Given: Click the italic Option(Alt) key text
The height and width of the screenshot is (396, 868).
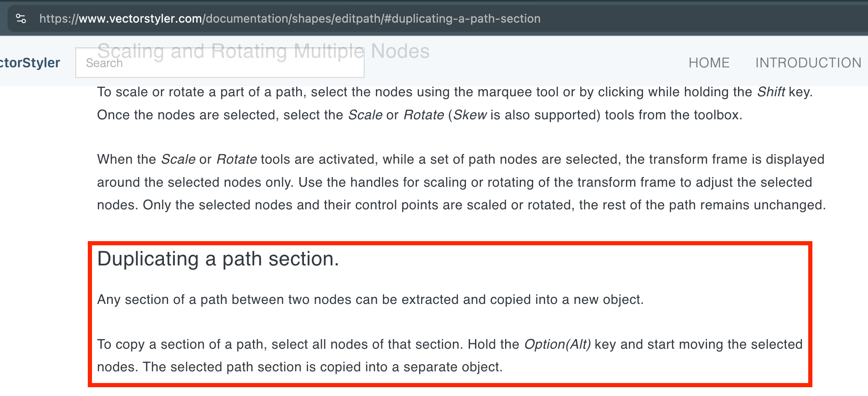Looking at the screenshot, I should pyautogui.click(x=557, y=344).
